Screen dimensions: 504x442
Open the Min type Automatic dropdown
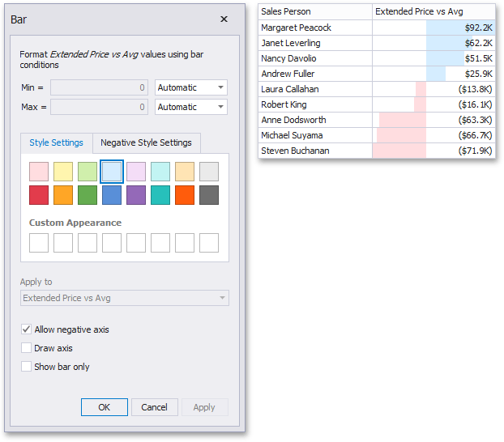pyautogui.click(x=191, y=87)
